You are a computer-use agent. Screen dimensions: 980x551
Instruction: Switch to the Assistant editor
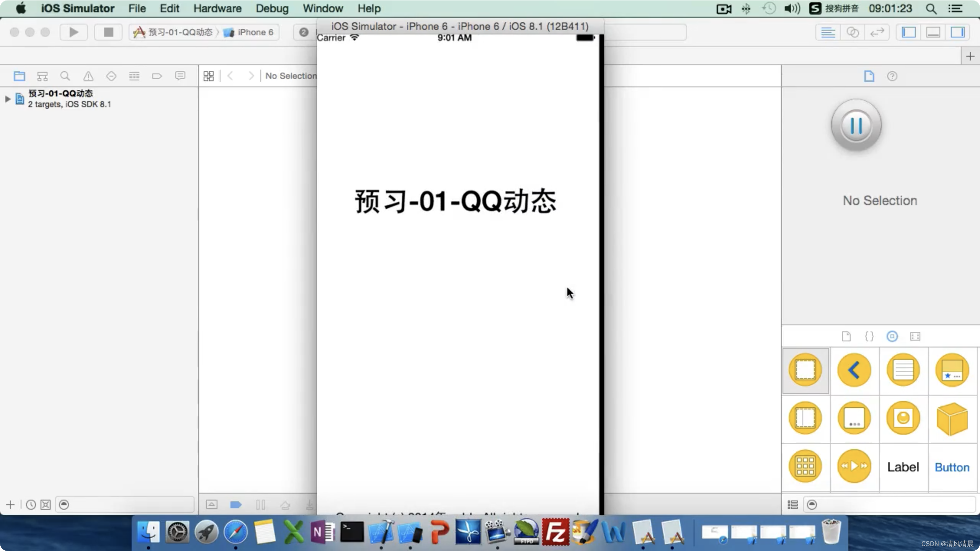click(x=853, y=32)
